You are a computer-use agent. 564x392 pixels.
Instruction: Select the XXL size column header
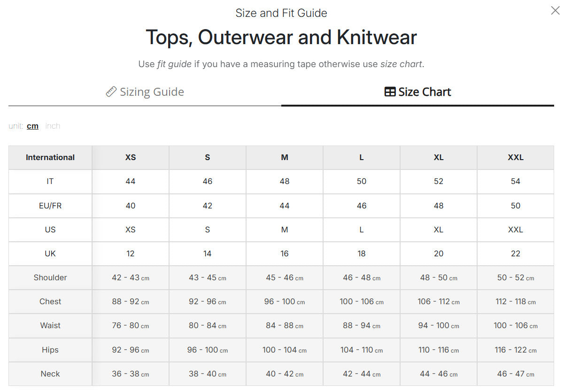coord(516,157)
